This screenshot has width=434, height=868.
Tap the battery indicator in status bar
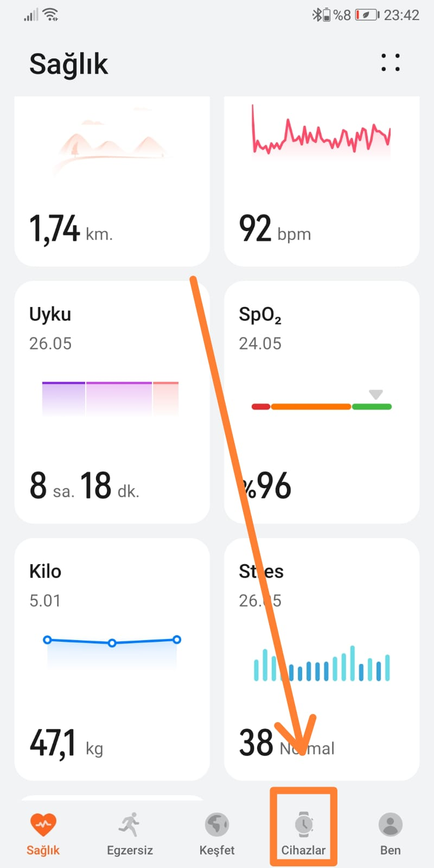coord(367,15)
